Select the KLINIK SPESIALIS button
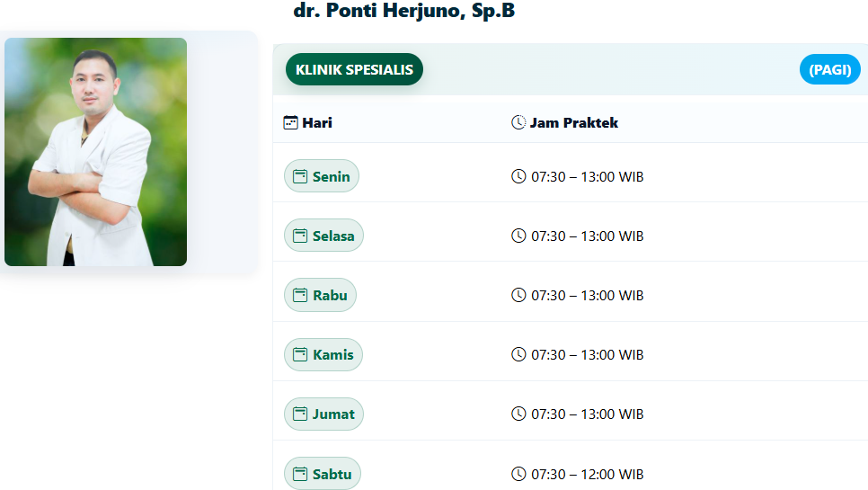Image resolution: width=868 pixels, height=490 pixels. point(354,70)
